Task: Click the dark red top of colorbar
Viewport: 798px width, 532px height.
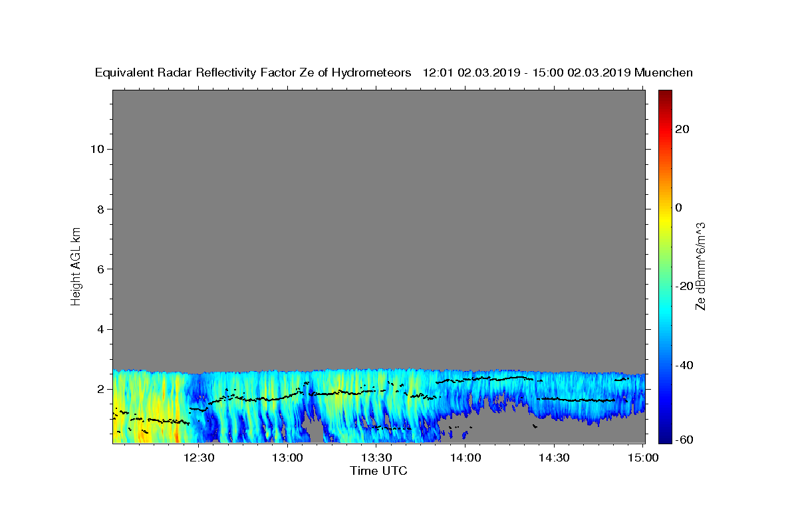Action: [x=665, y=95]
